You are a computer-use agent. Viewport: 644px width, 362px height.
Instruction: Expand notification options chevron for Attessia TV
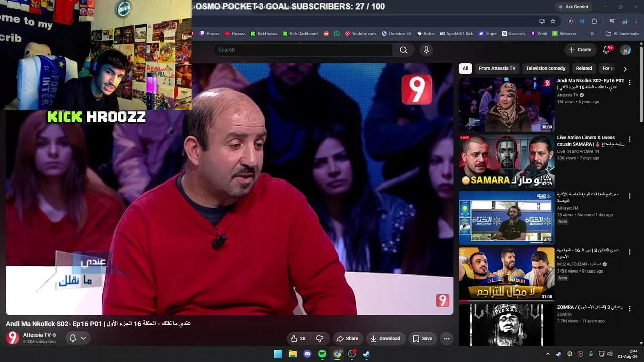pos(83,338)
